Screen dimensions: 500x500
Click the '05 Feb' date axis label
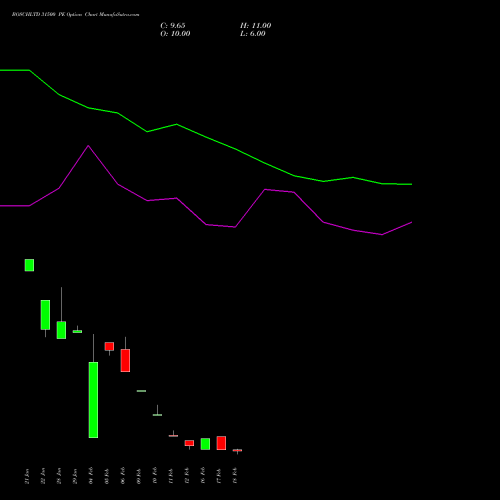pos(107,476)
